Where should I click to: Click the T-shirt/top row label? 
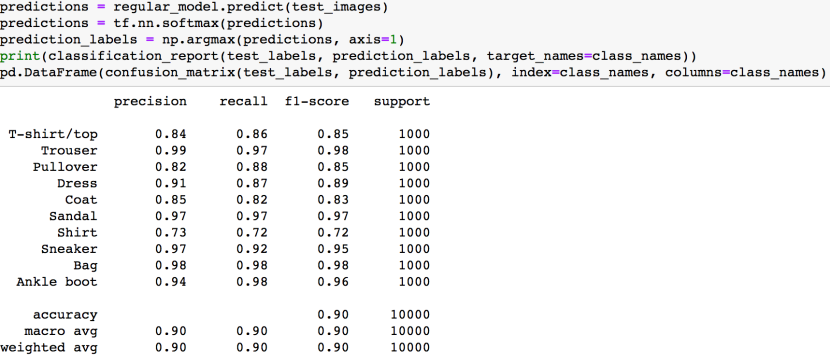pyautogui.click(x=53, y=134)
